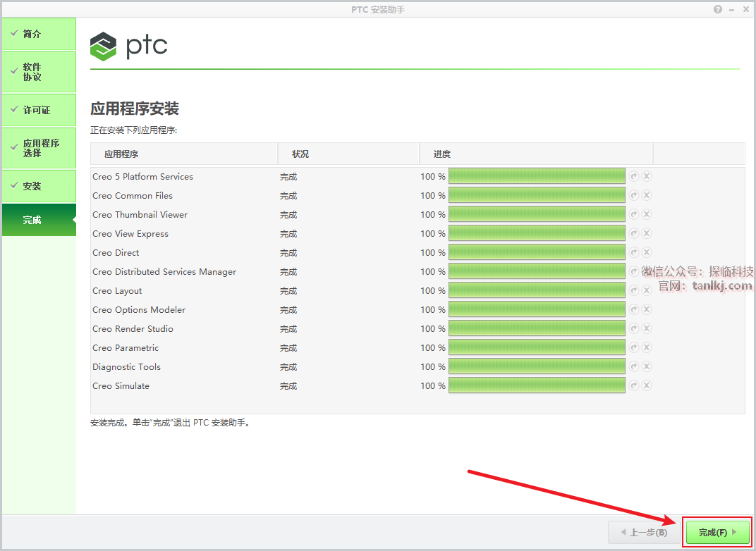
Task: Click cancel X icon for Creo Thumbnail Viewer
Action: coord(647,214)
